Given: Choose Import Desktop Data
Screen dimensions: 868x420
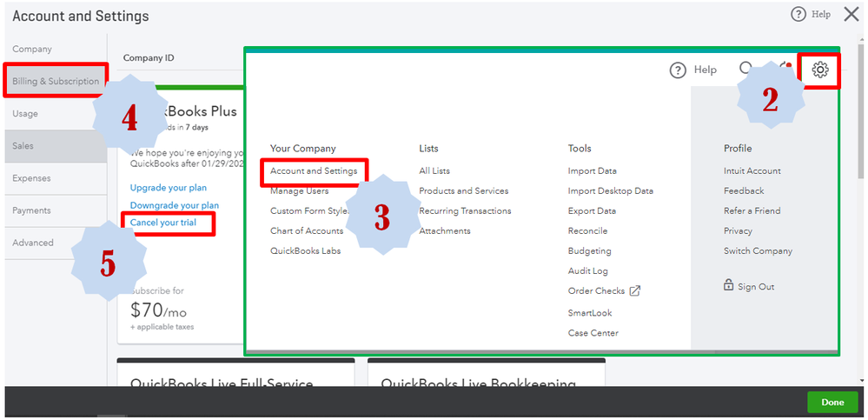Looking at the screenshot, I should pos(611,191).
